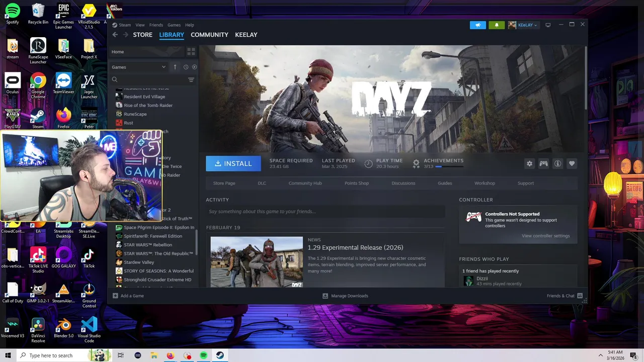Show only ready-to-play games icon
644x362 pixels.
pyautogui.click(x=194, y=67)
